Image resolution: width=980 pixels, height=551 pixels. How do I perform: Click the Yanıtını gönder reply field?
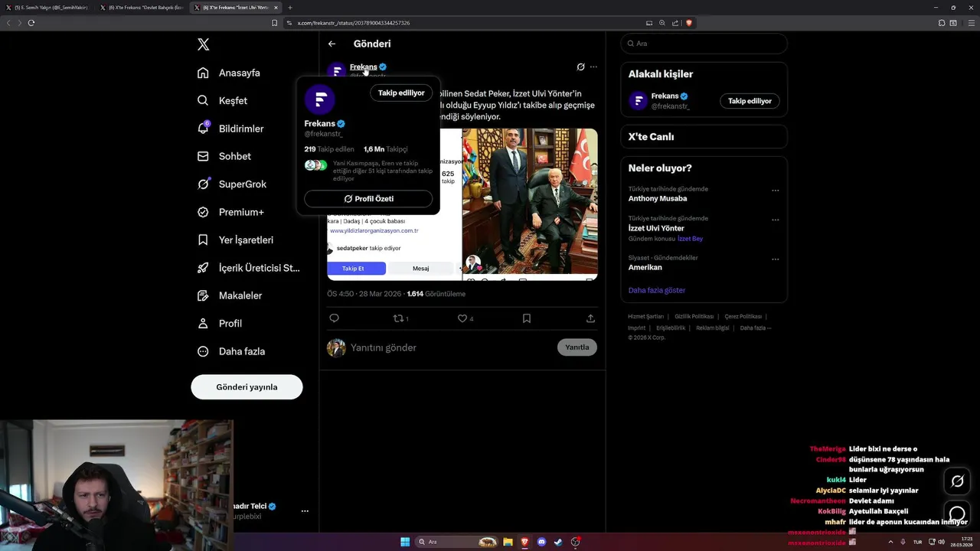point(452,347)
